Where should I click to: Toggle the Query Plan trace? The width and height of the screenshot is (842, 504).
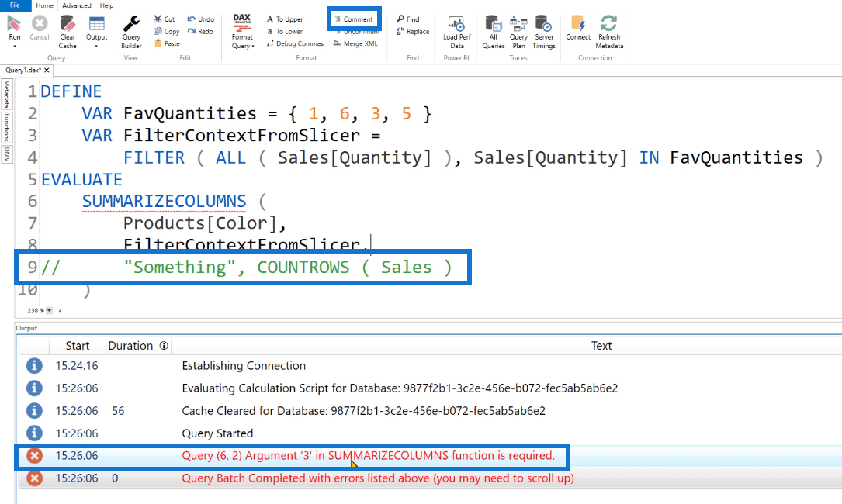518,33
